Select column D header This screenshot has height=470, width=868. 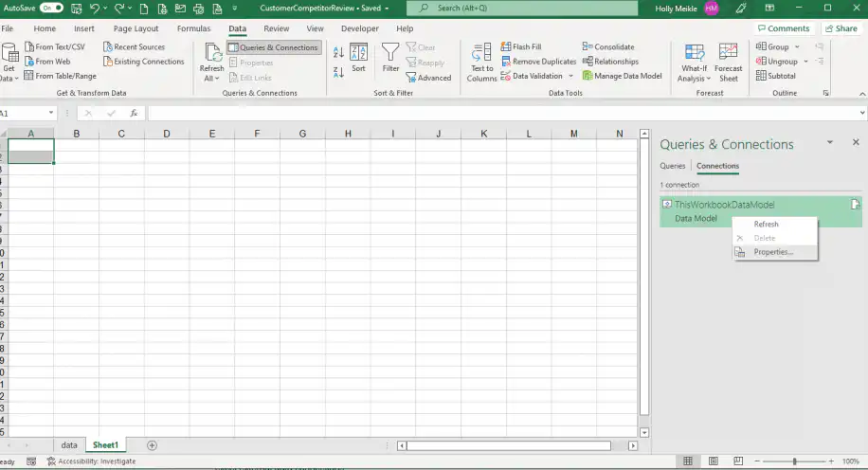pos(167,134)
